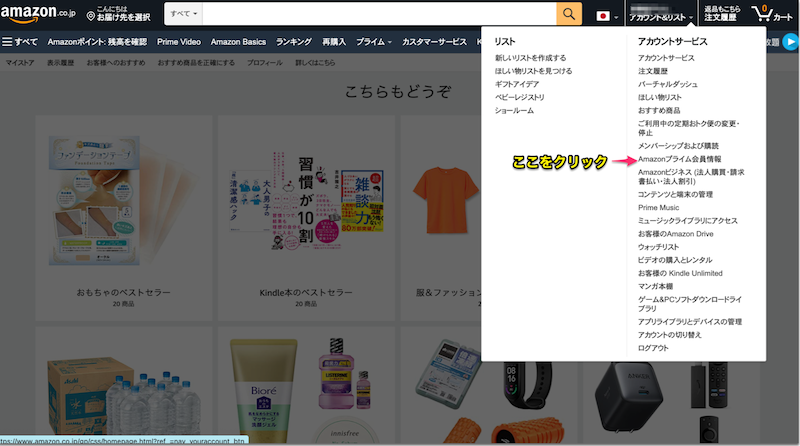Open プロフィール tab
The width and height of the screenshot is (800, 446).
click(265, 63)
